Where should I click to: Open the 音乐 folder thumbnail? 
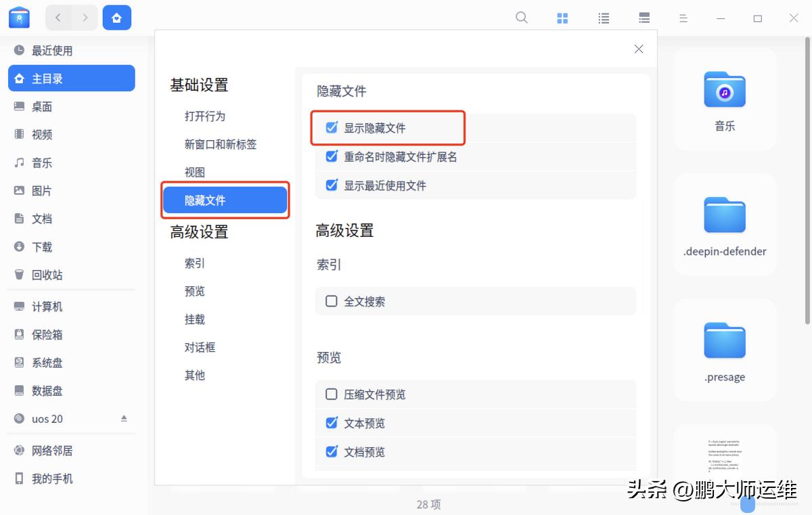tap(724, 89)
